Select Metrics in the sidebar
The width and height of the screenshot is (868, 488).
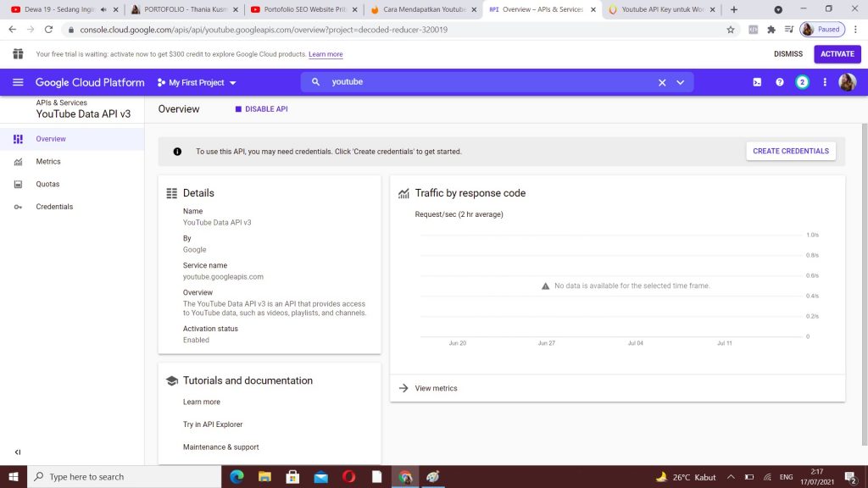click(48, 162)
